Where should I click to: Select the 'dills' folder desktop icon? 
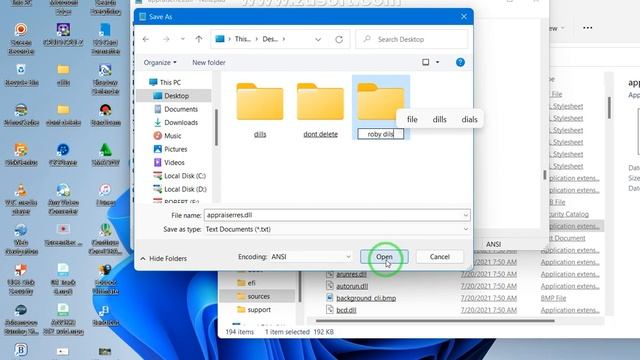tap(63, 75)
